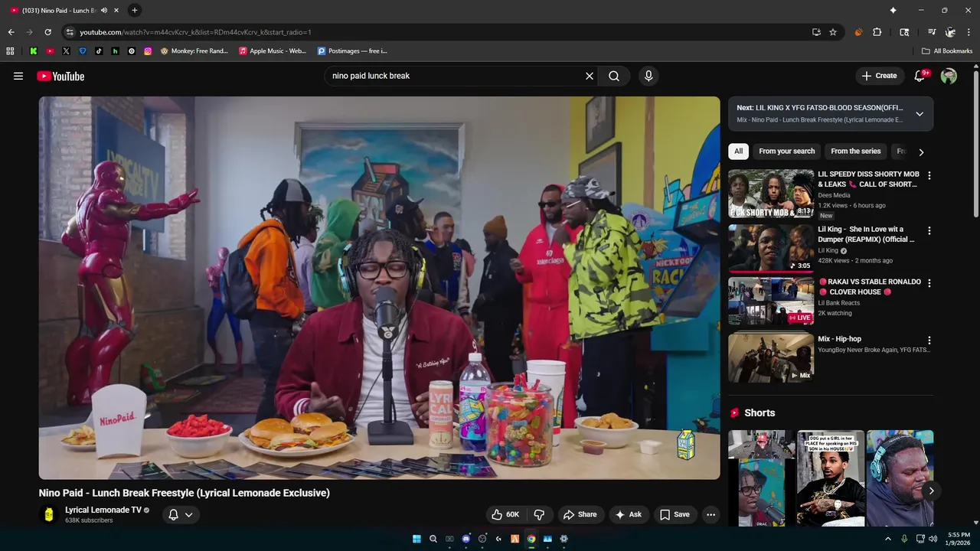
Task: Bookmark this page with star
Action: (833, 32)
